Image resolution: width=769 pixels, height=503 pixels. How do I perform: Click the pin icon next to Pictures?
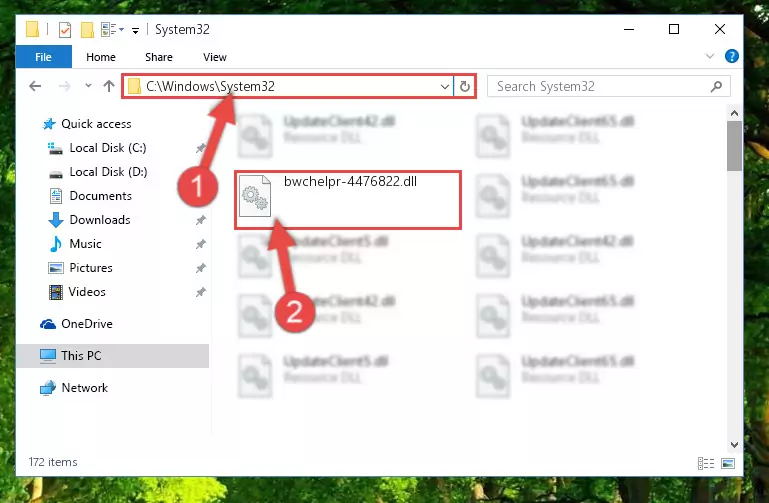201,268
